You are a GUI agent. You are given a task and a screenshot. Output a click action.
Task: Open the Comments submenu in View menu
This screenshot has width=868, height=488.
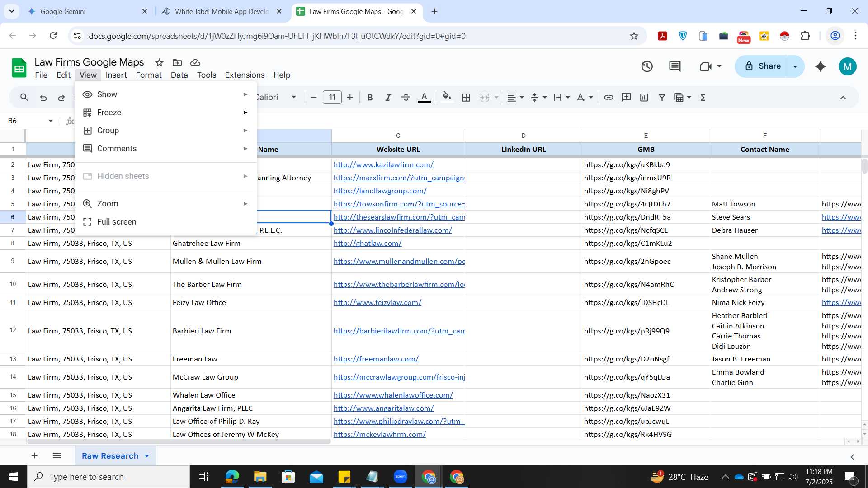[166, 148]
